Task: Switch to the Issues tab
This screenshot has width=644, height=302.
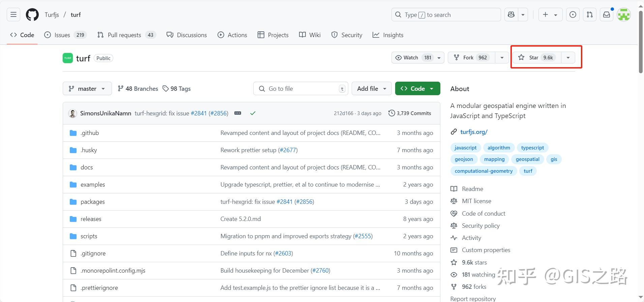Action: pyautogui.click(x=65, y=35)
